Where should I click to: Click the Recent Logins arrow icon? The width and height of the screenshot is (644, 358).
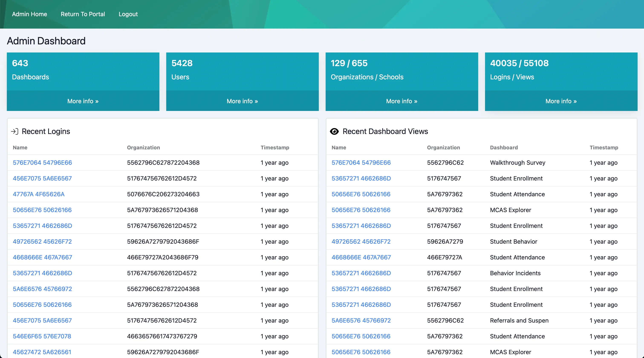coord(15,131)
